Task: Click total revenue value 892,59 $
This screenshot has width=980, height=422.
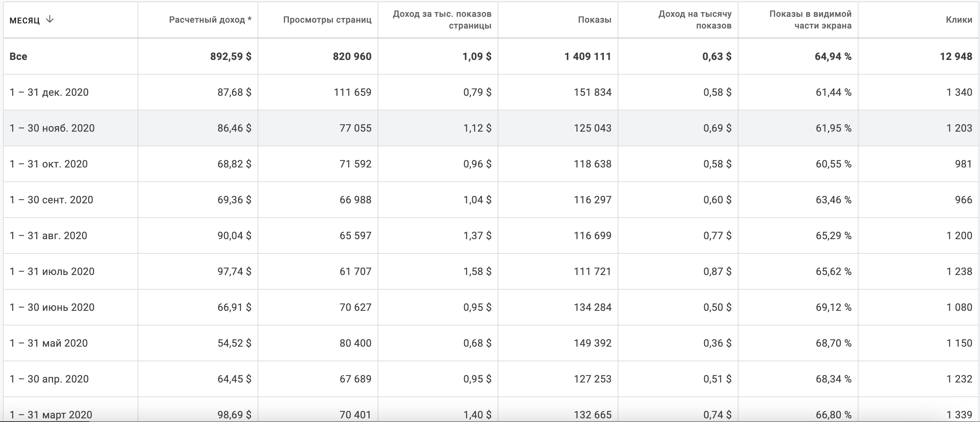Action: pos(231,56)
